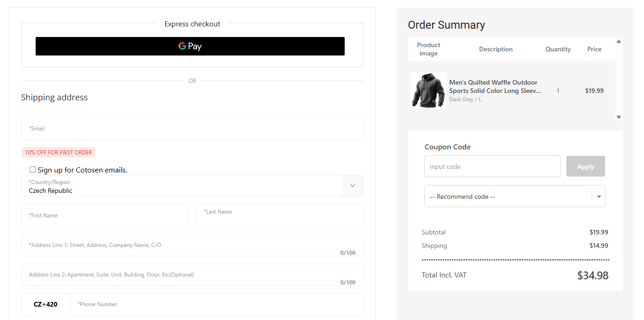Open the Country/Region dropdown
644x320 pixels.
pyautogui.click(x=181, y=186)
